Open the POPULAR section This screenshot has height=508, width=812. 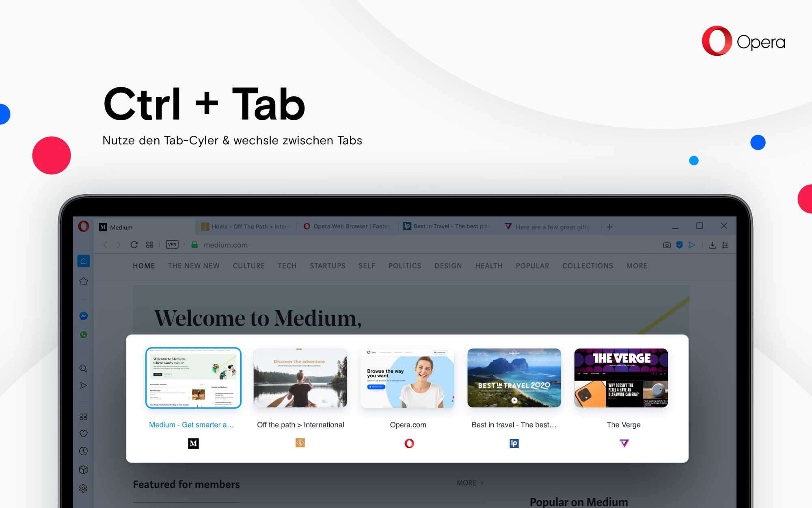[x=532, y=266]
